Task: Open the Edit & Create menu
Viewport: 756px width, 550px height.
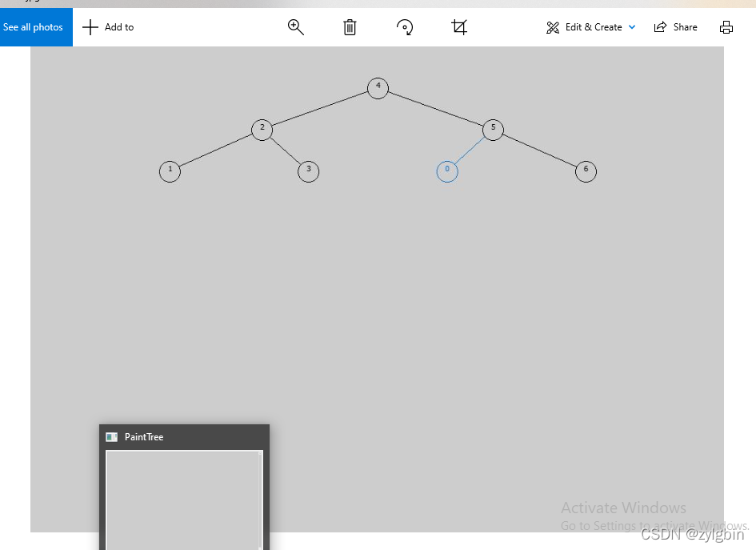Action: pos(594,27)
